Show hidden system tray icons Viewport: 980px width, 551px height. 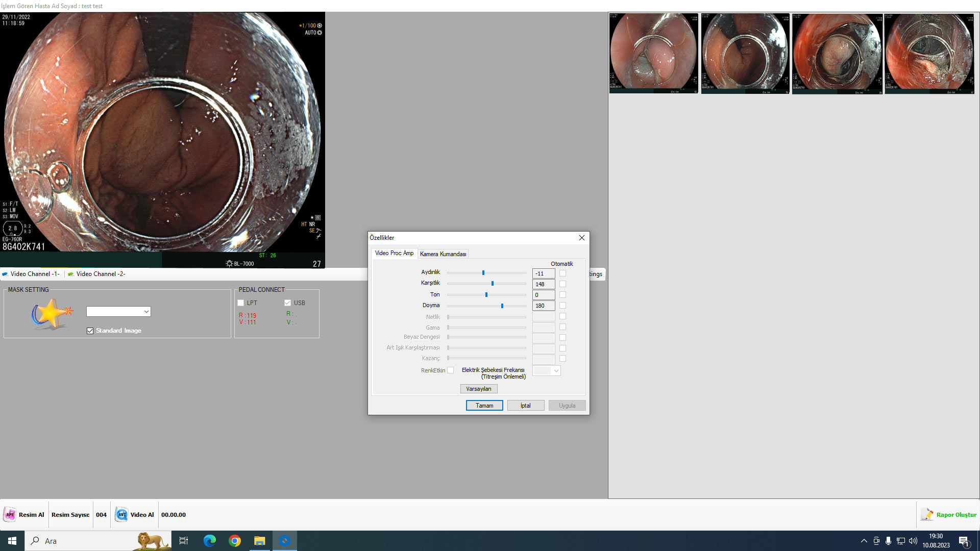[864, 541]
